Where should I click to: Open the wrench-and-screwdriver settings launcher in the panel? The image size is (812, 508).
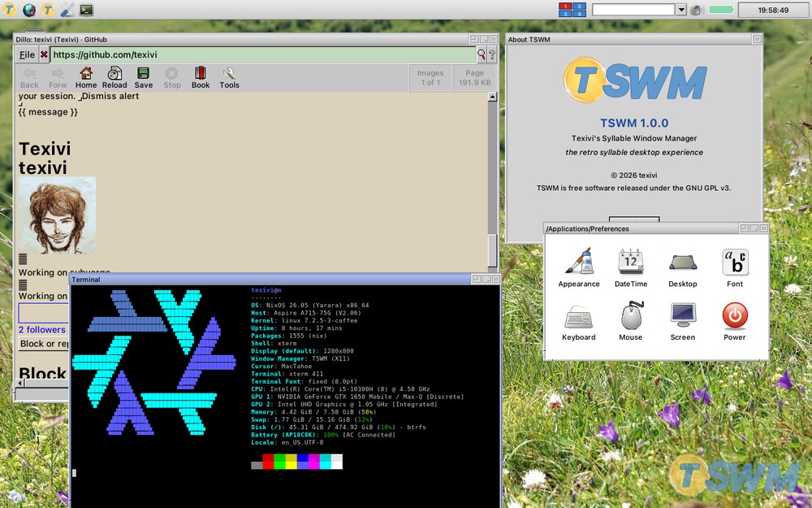pyautogui.click(x=67, y=9)
